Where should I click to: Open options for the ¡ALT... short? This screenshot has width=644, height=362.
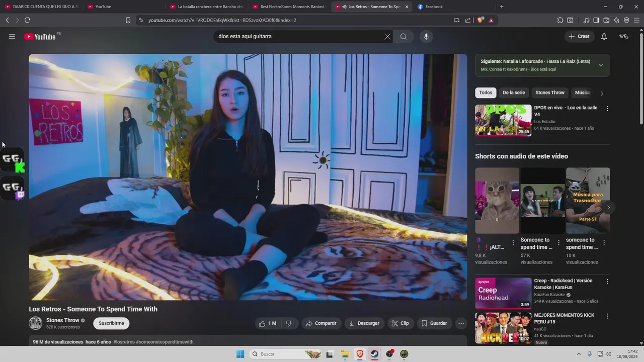tap(513, 242)
